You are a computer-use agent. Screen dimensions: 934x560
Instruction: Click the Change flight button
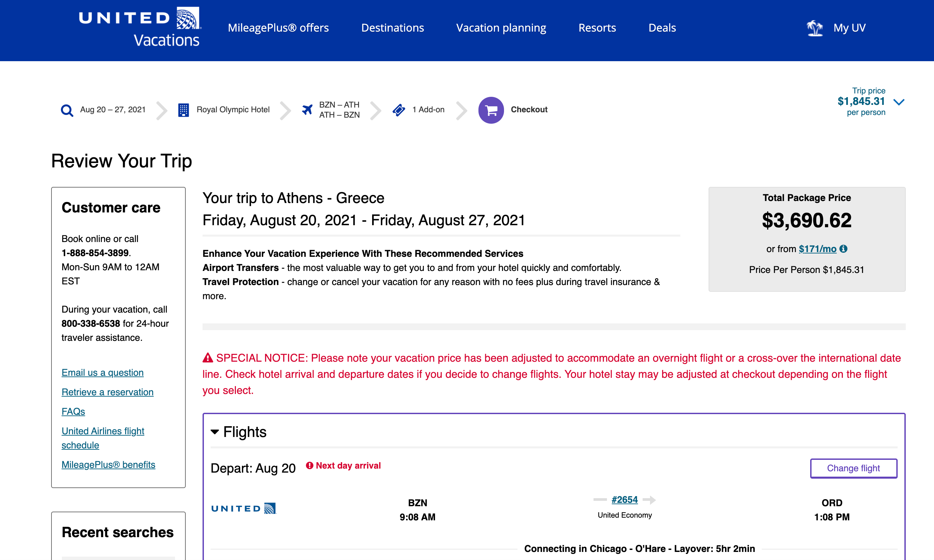853,468
